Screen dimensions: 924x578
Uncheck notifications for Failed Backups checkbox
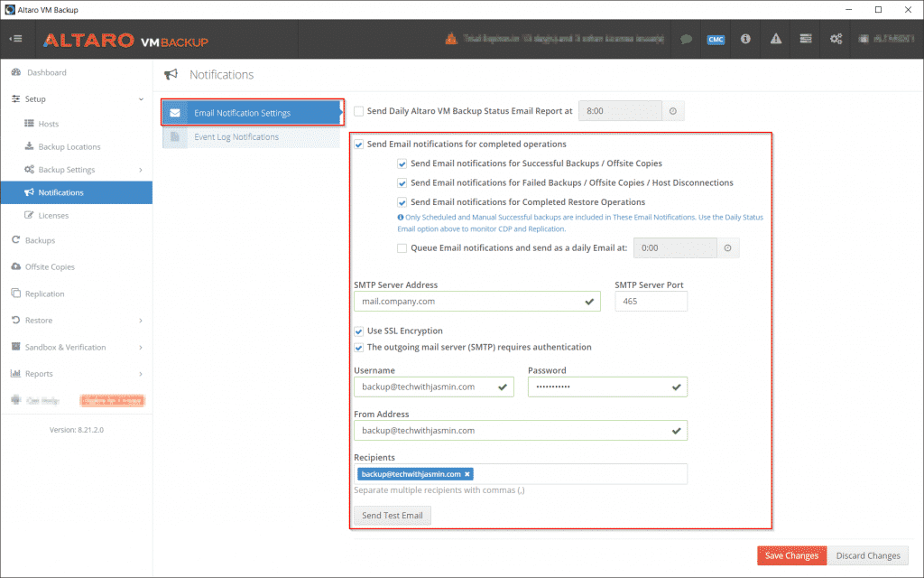coord(402,183)
